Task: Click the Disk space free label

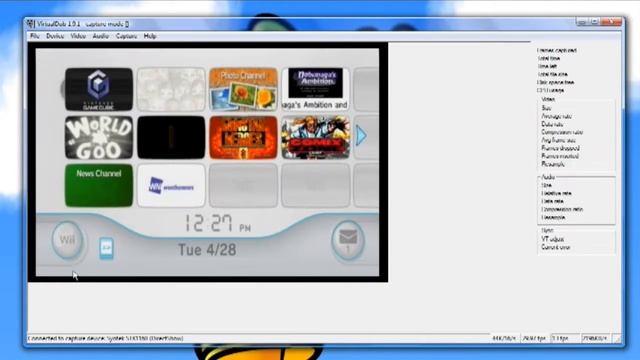Action: [556, 82]
